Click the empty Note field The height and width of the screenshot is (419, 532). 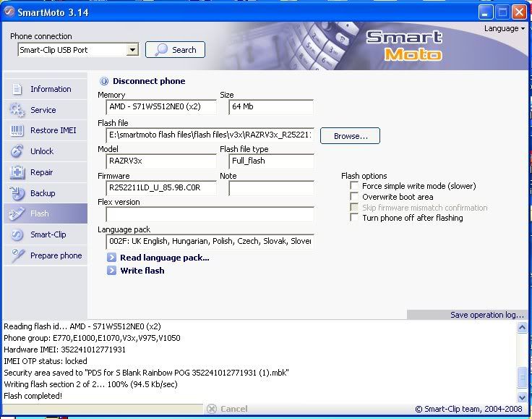[271, 188]
